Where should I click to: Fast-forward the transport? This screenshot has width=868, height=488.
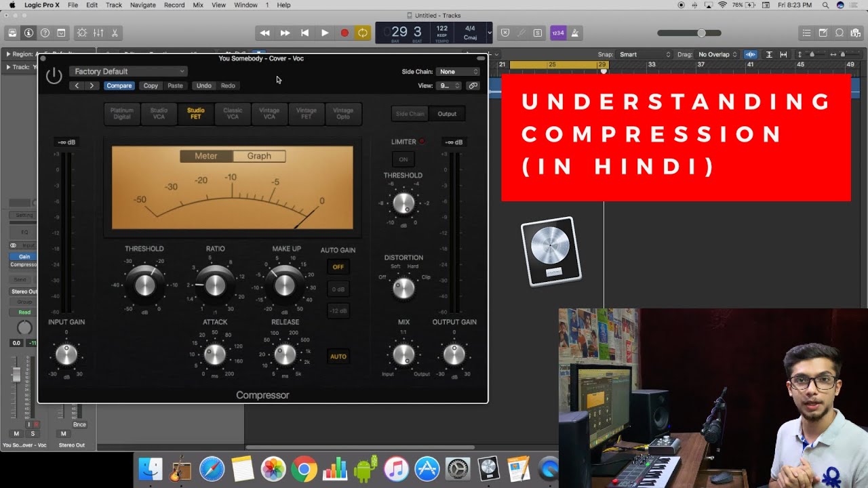pyautogui.click(x=285, y=33)
